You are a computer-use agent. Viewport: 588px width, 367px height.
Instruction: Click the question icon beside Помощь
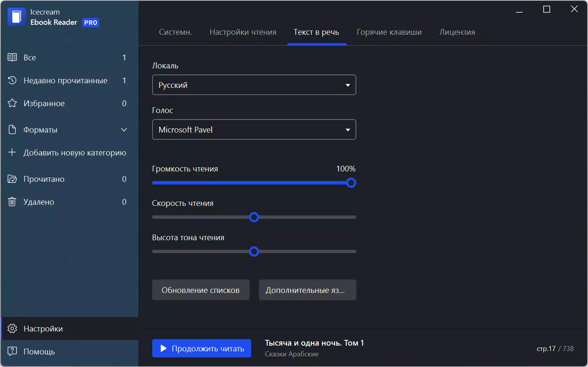(12, 351)
